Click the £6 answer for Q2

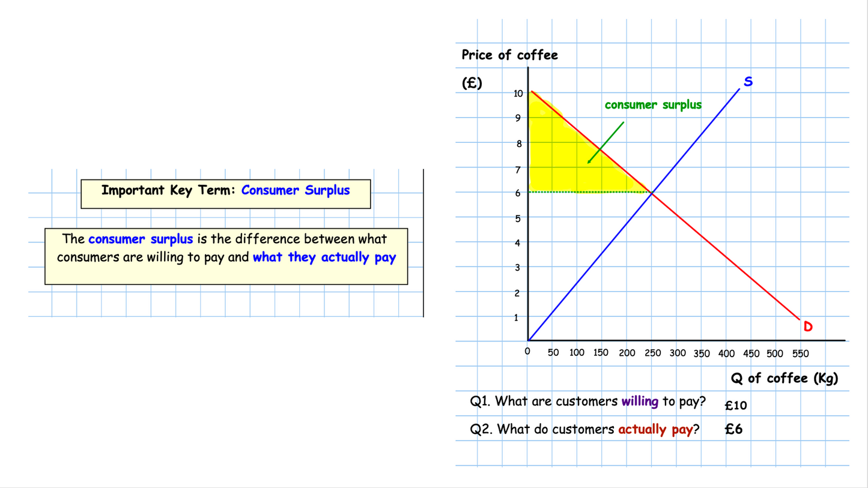point(732,429)
